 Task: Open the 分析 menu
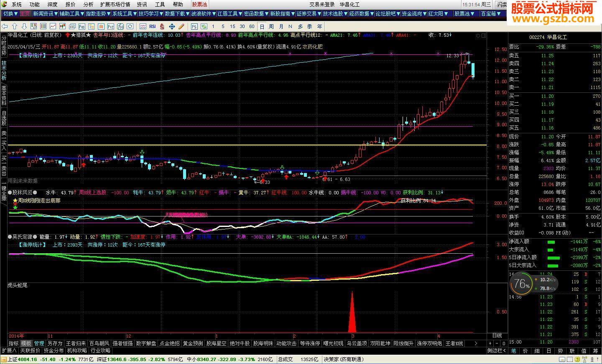tap(88, 4)
